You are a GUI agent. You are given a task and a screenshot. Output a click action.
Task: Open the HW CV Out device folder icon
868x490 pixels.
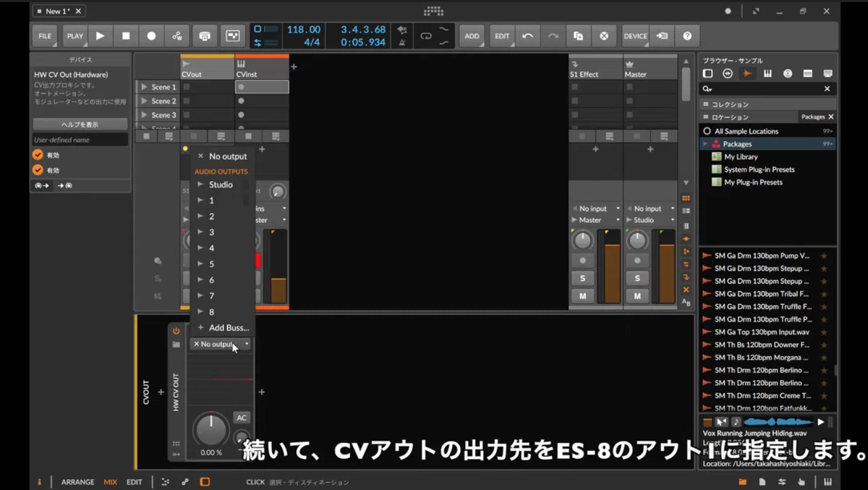[x=176, y=345]
